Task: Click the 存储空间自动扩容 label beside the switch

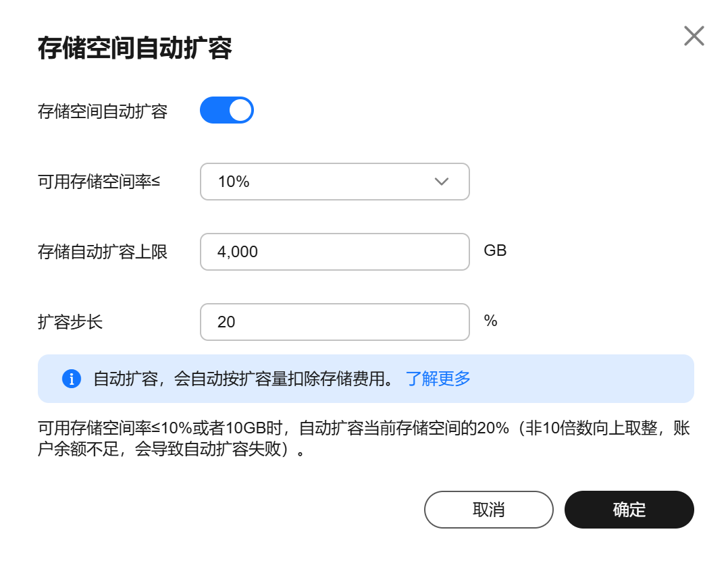Action: pos(103,111)
